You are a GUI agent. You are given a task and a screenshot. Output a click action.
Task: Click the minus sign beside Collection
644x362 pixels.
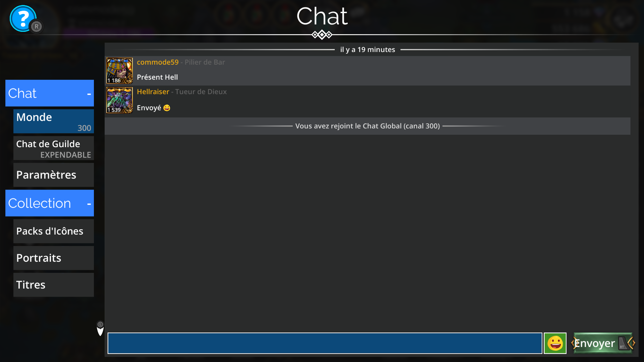tap(89, 204)
